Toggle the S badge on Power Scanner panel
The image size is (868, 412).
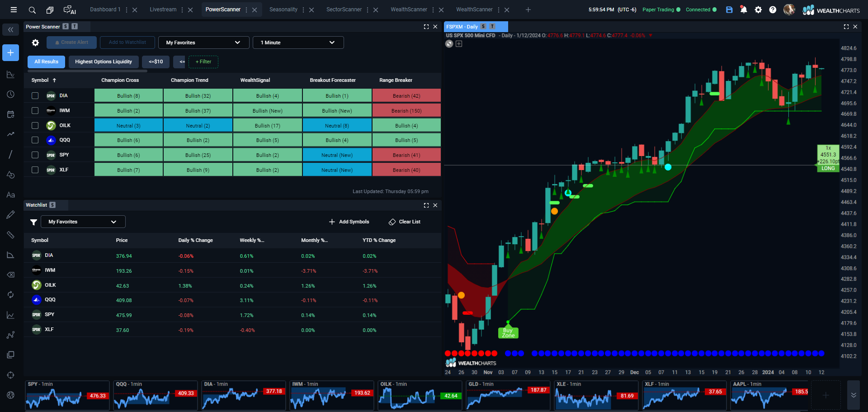pyautogui.click(x=66, y=27)
